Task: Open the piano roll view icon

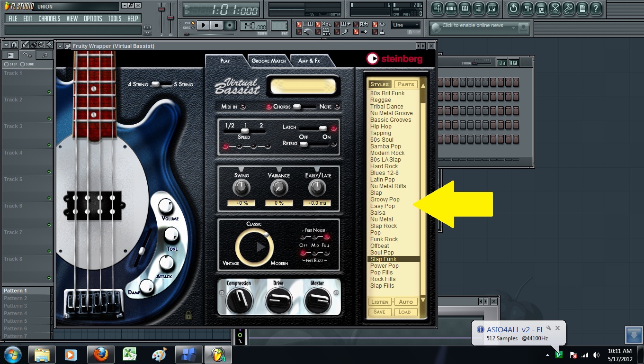Action: [x=465, y=8]
